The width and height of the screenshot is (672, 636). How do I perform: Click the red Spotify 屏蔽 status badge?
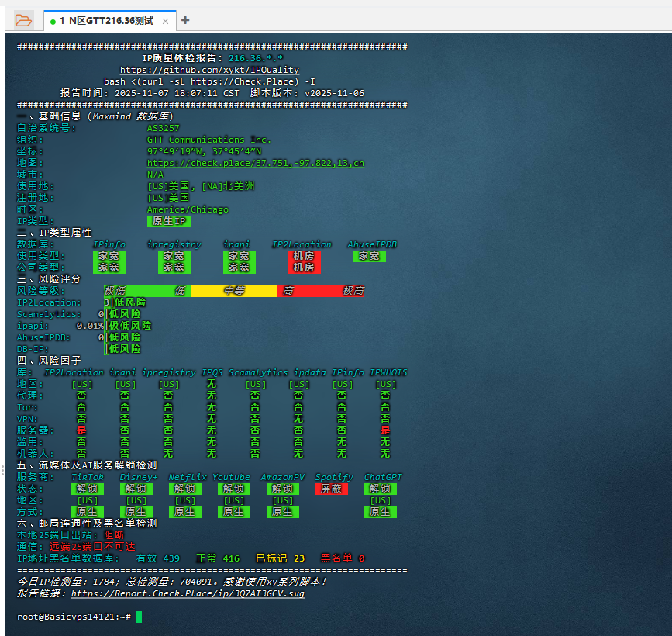click(332, 489)
